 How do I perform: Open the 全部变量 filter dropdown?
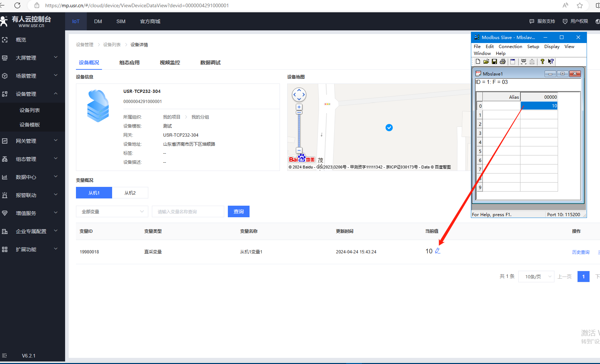pos(112,211)
